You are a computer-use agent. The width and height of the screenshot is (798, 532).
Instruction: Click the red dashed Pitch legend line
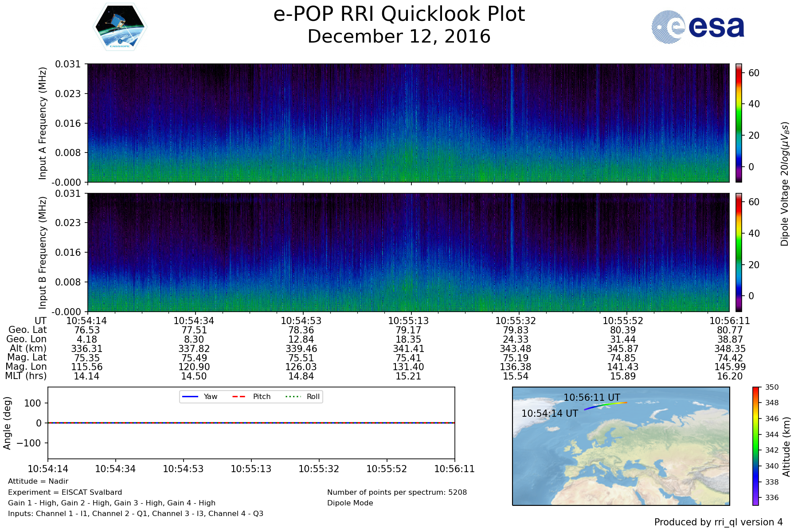click(x=239, y=396)
